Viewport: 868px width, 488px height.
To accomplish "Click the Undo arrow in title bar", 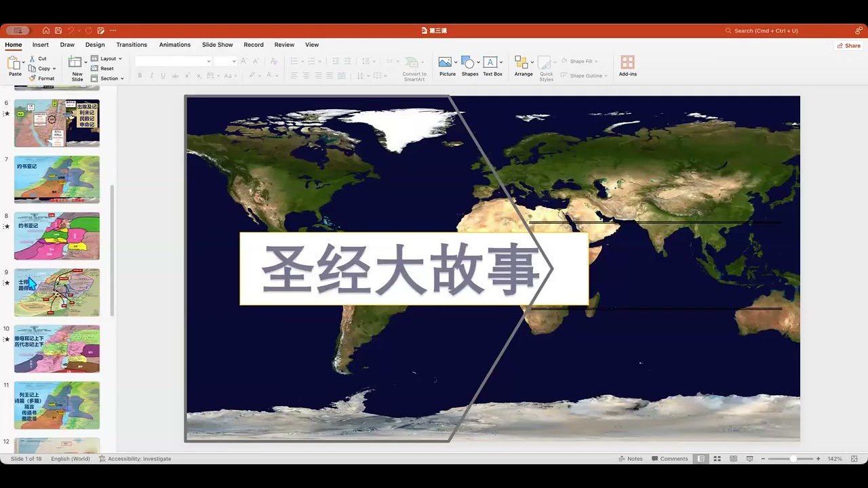I will tap(71, 30).
